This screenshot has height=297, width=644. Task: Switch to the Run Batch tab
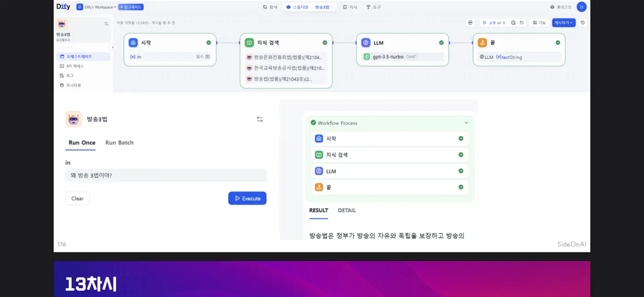click(x=119, y=143)
